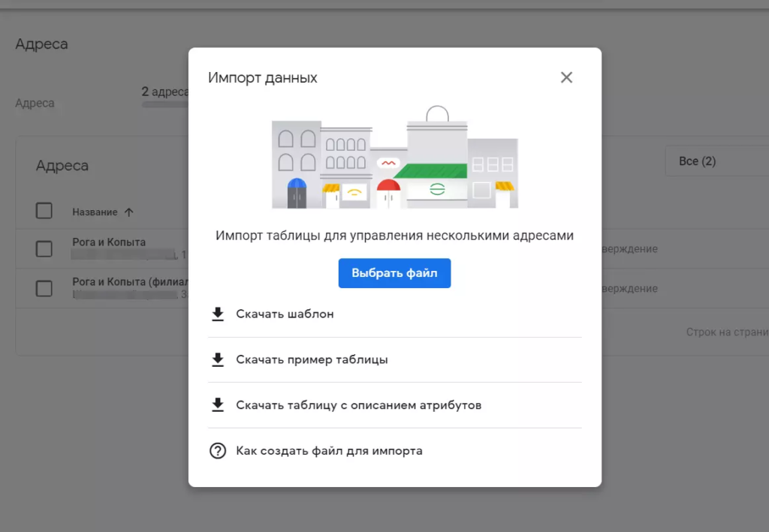Click the download icon next to Скачать шаблон
The image size is (769, 532).
tap(218, 314)
